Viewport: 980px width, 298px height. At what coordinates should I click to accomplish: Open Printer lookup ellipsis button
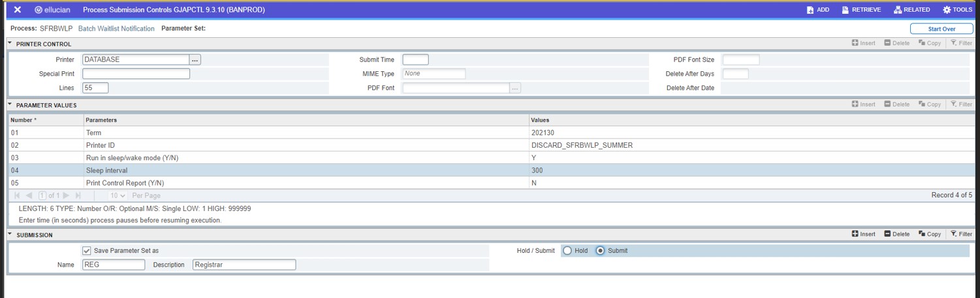[195, 59]
